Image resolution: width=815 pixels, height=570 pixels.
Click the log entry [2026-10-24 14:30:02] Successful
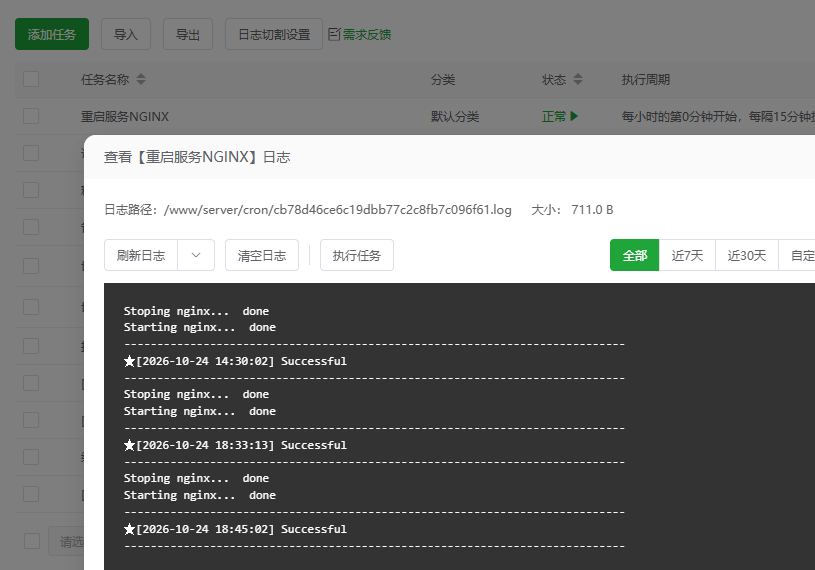coord(235,361)
